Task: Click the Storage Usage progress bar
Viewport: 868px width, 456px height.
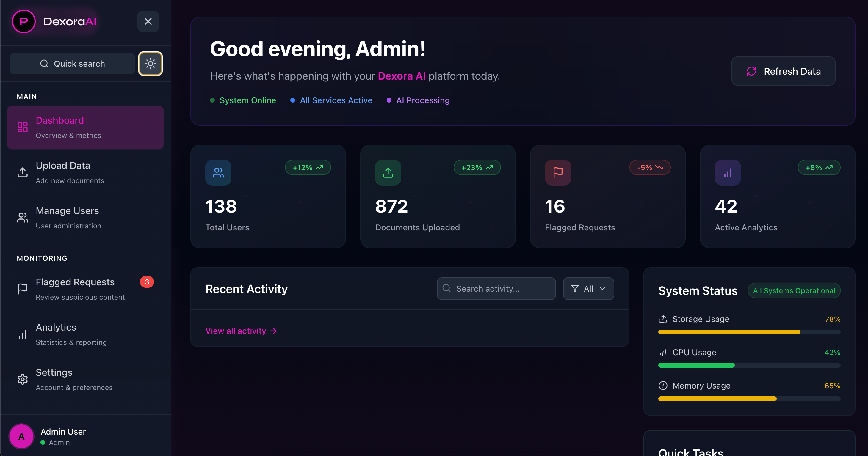Action: click(749, 332)
